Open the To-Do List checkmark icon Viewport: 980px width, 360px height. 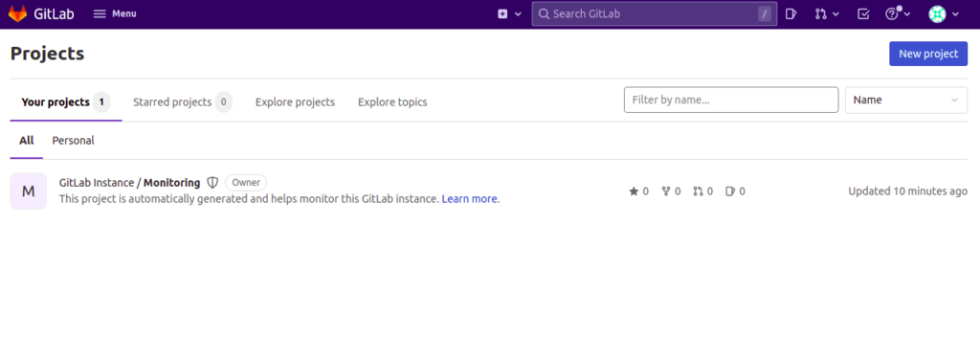863,13
